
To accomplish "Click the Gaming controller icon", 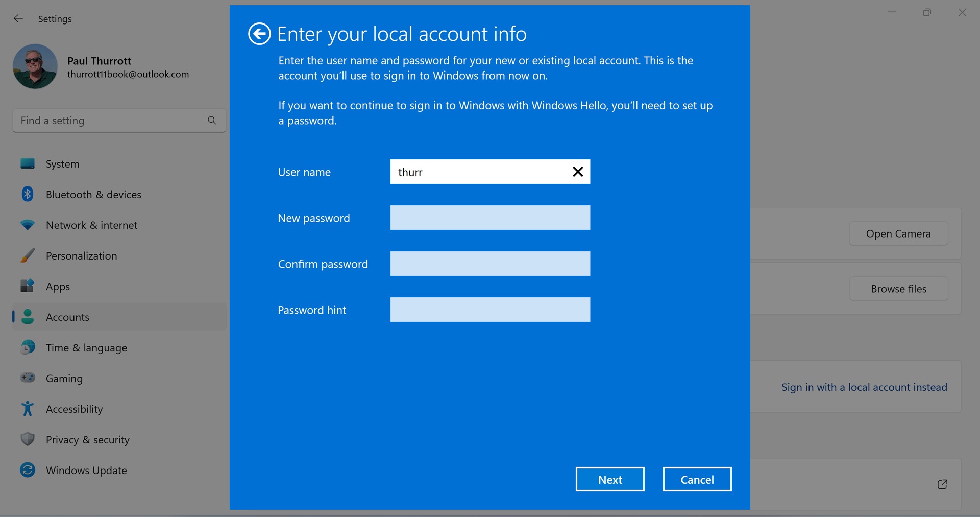I will coord(28,378).
